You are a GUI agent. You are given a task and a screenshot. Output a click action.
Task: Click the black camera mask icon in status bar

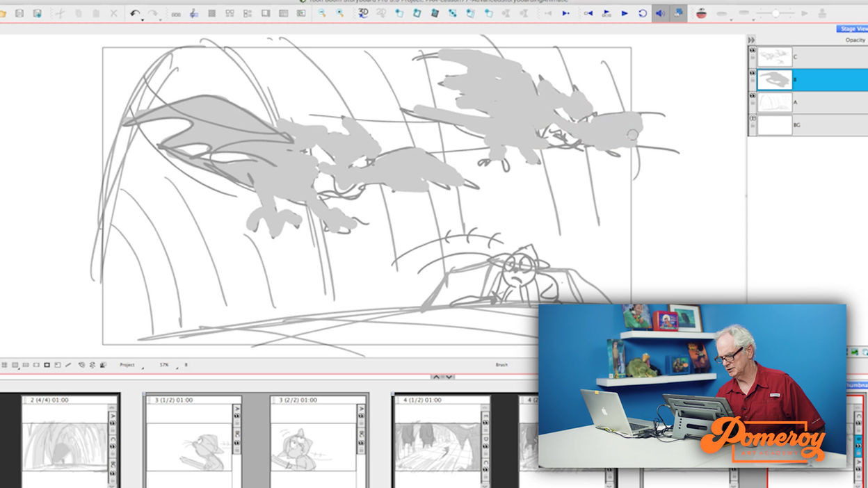click(47, 365)
